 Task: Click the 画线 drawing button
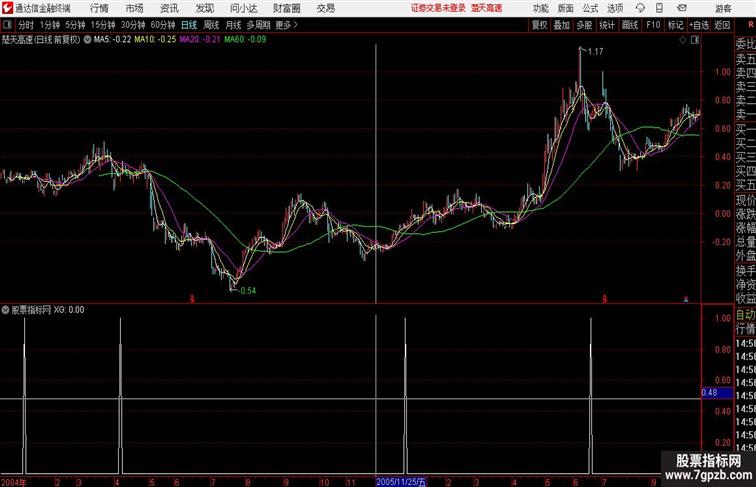click(630, 25)
